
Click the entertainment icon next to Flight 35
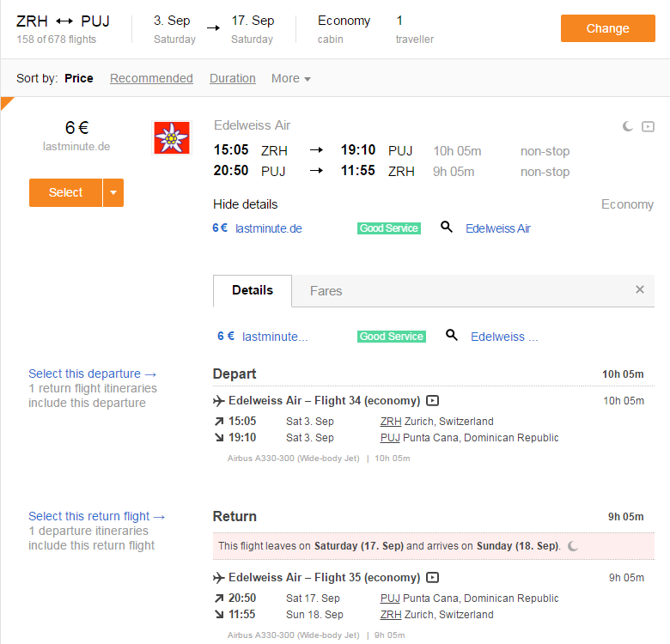[x=433, y=577]
